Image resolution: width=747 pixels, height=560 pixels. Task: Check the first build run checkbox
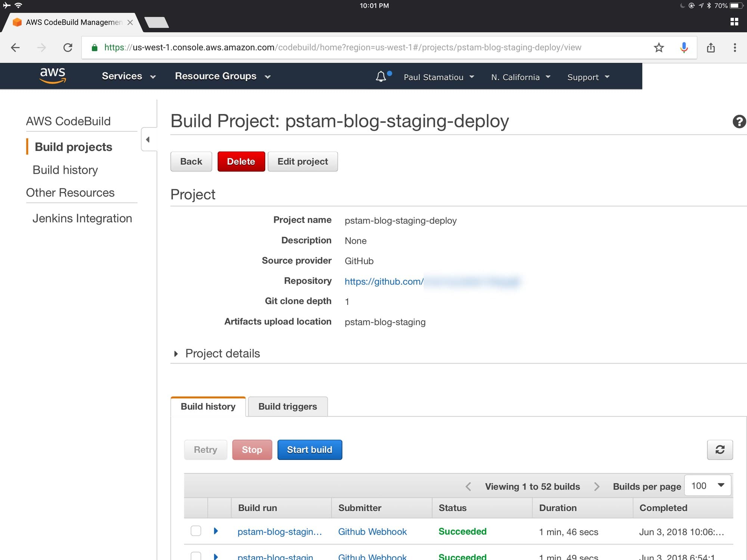[196, 531]
